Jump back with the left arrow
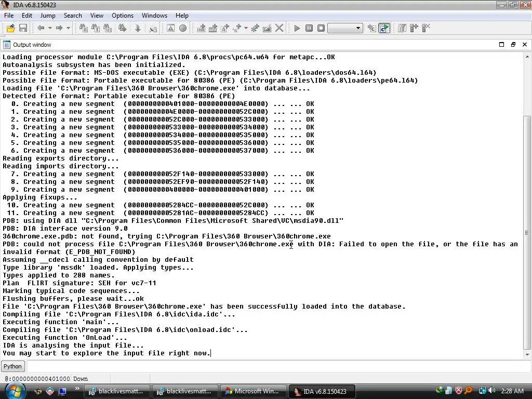This screenshot has height=399, width=532. (41, 28)
